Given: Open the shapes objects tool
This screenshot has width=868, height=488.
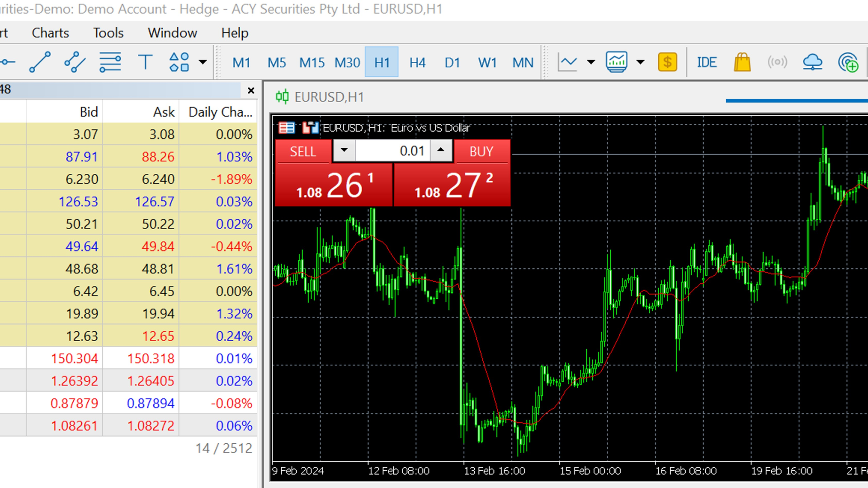Looking at the screenshot, I should [x=179, y=62].
